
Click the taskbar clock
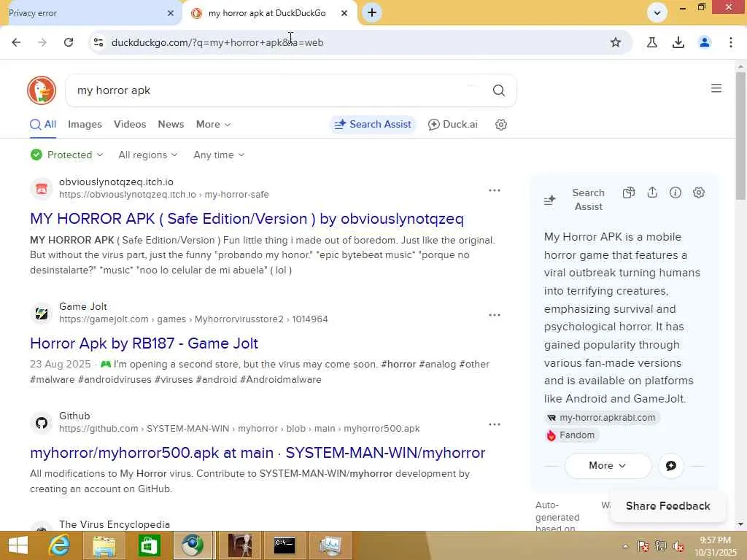click(715, 546)
